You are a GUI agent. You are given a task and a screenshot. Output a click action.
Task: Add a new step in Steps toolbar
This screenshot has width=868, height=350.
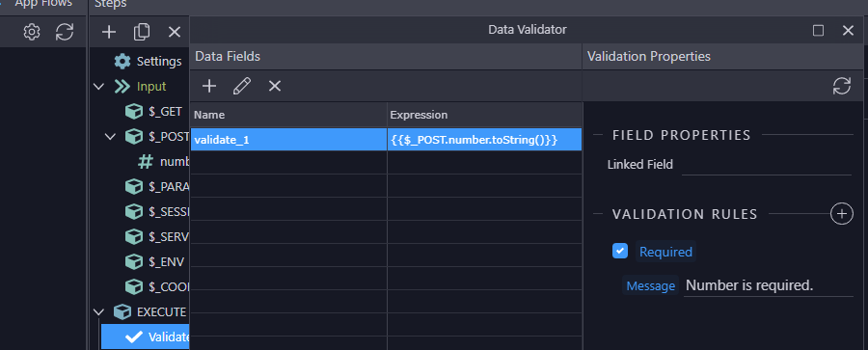click(x=109, y=32)
